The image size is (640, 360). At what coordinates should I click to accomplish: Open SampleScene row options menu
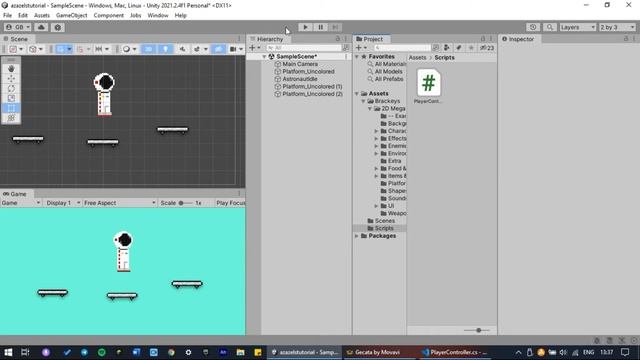346,57
